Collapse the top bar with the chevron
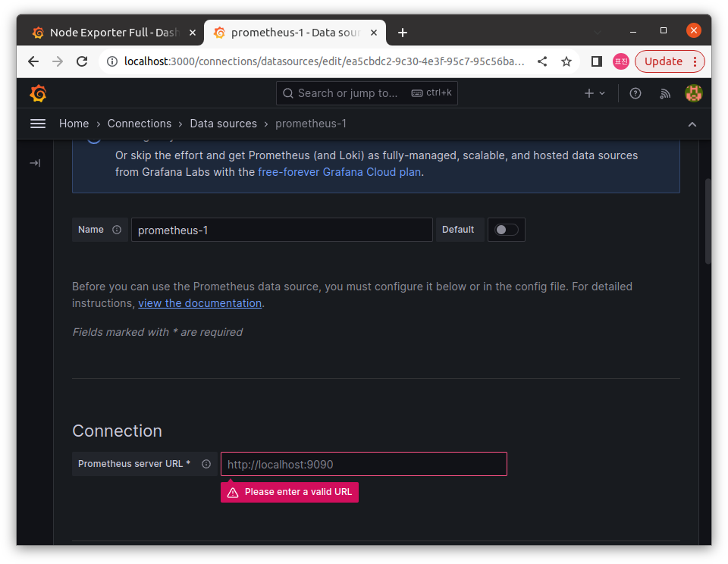Image resolution: width=728 pixels, height=564 pixels. tap(692, 124)
